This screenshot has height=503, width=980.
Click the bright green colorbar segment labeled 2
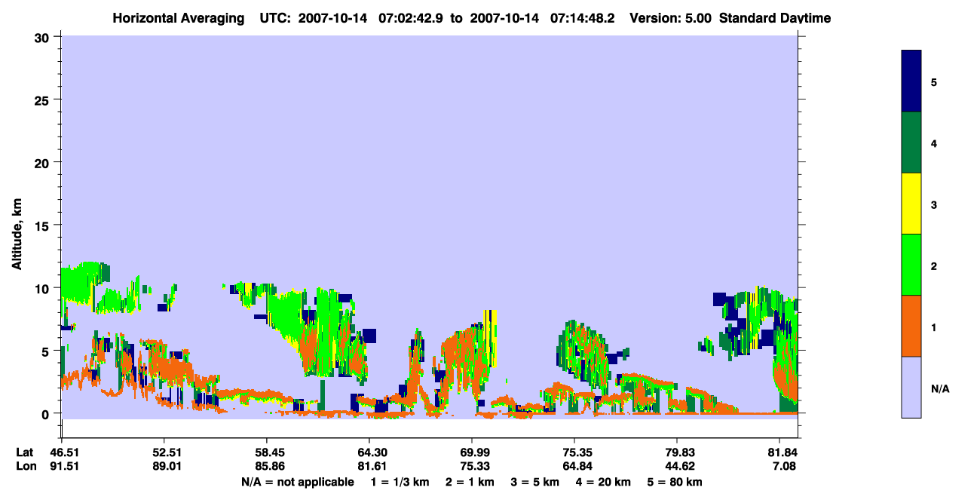pyautogui.click(x=911, y=265)
